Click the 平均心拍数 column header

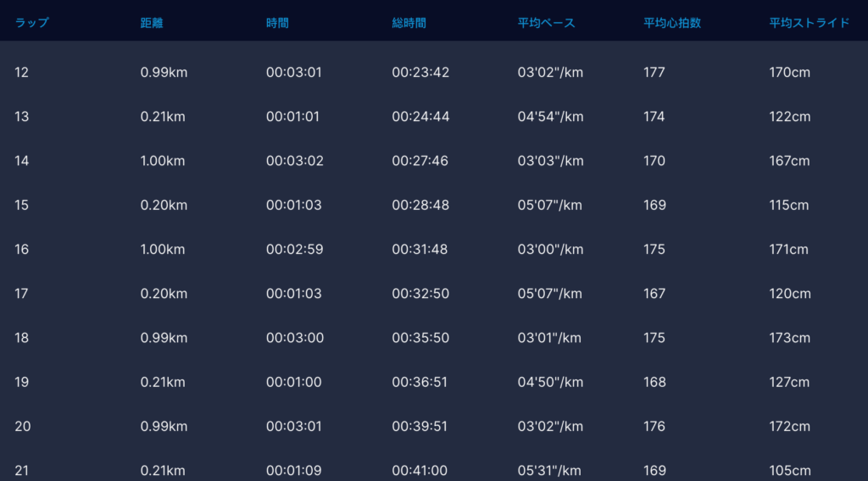tap(672, 23)
